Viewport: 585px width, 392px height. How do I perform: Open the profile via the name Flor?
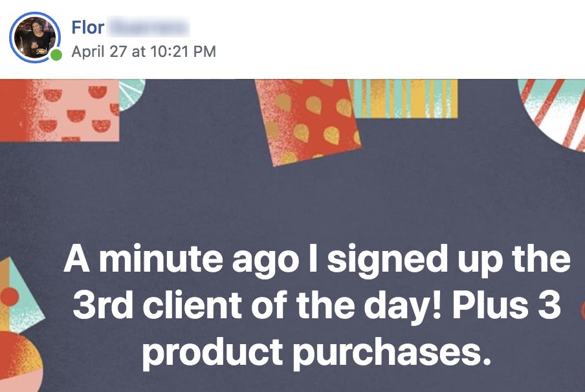87,28
